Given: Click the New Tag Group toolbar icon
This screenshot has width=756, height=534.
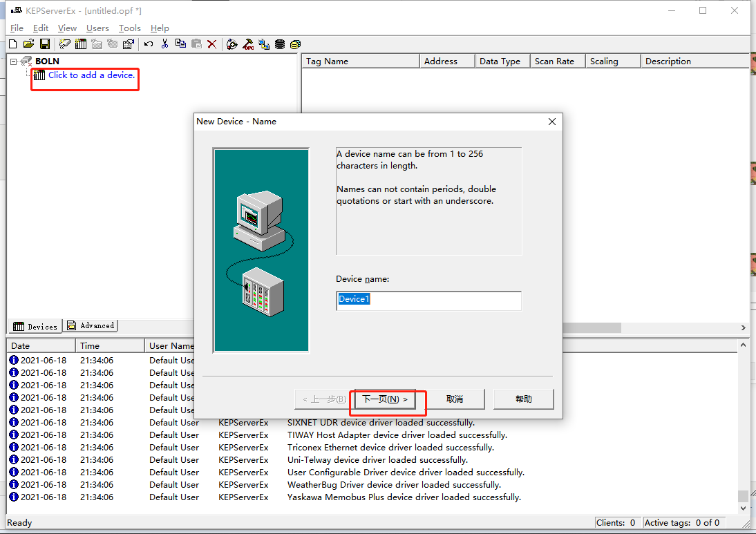Looking at the screenshot, I should (x=97, y=44).
